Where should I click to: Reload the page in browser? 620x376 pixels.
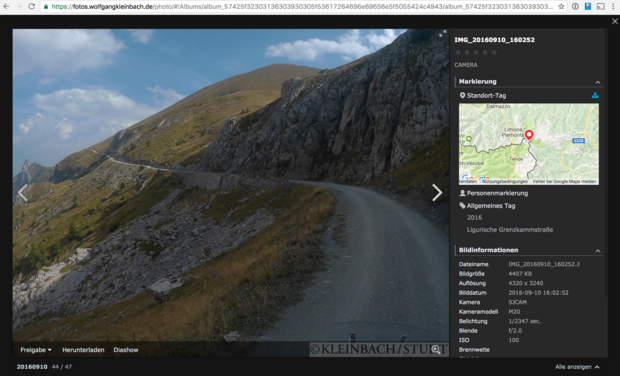(32, 6)
